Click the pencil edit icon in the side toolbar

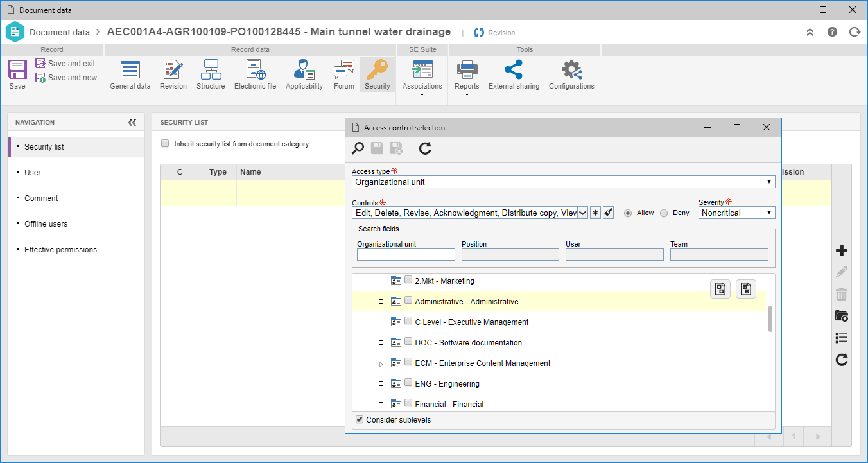tap(842, 272)
